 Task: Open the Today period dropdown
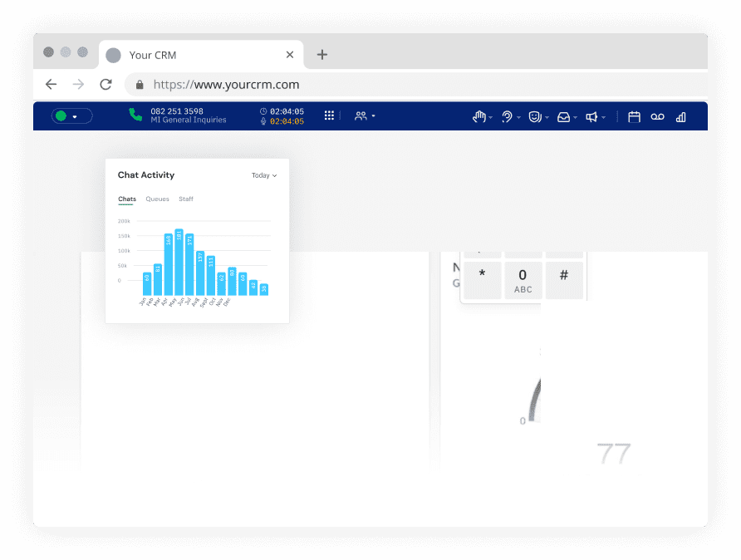pyautogui.click(x=264, y=175)
